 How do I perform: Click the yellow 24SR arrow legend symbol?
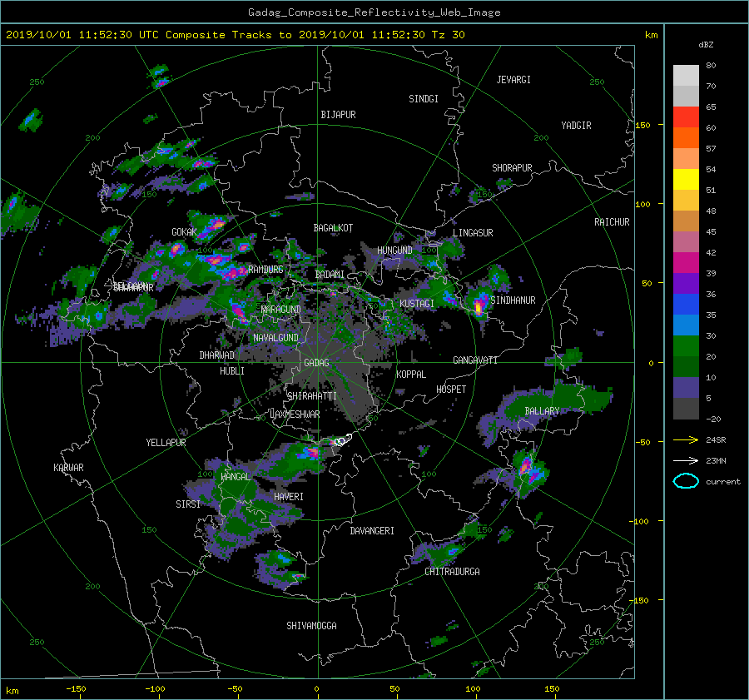click(686, 439)
